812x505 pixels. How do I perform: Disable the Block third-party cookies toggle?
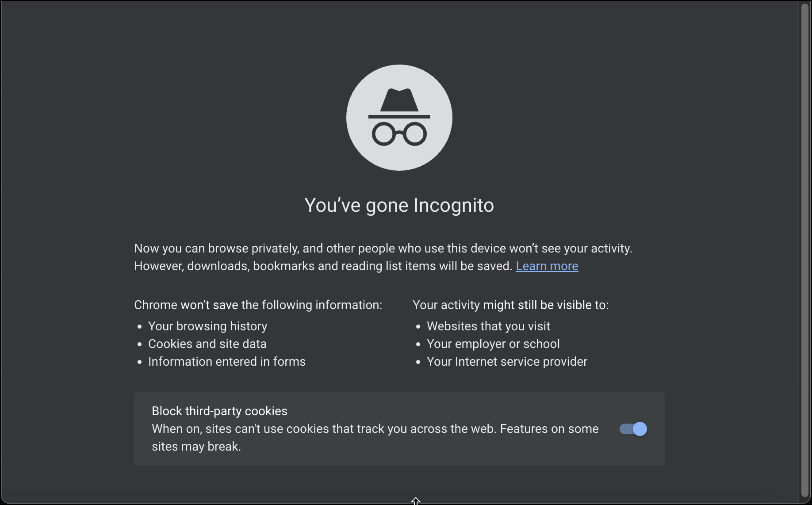[x=633, y=428]
